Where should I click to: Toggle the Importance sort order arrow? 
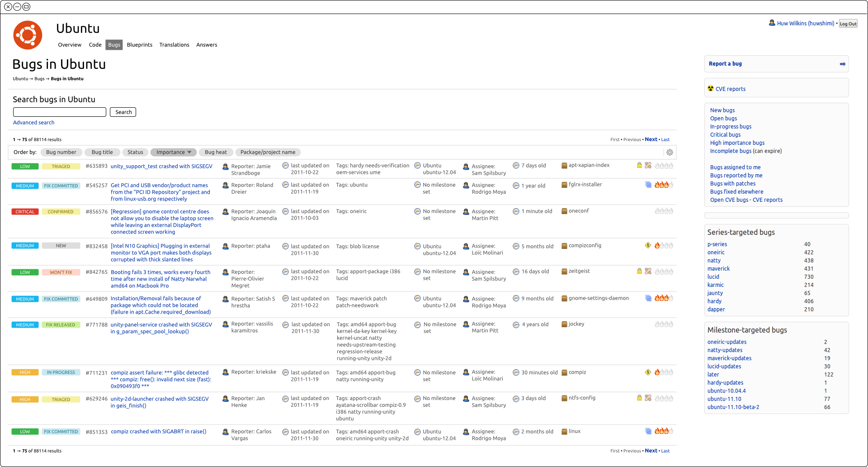[189, 152]
